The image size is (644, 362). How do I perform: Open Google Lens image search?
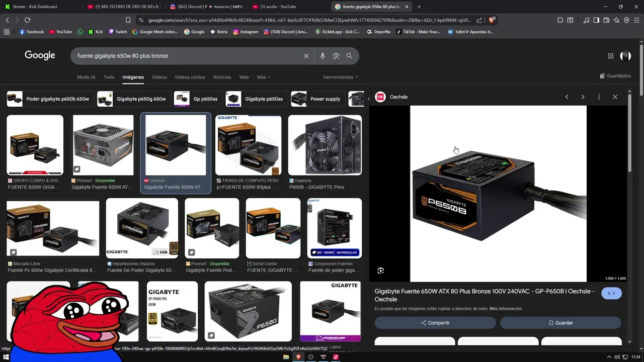pos(336,56)
